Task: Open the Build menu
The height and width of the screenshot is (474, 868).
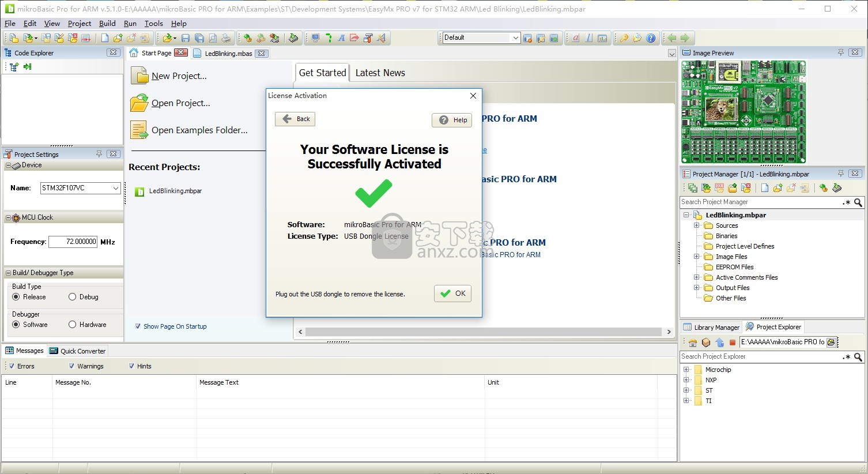Action: click(107, 24)
